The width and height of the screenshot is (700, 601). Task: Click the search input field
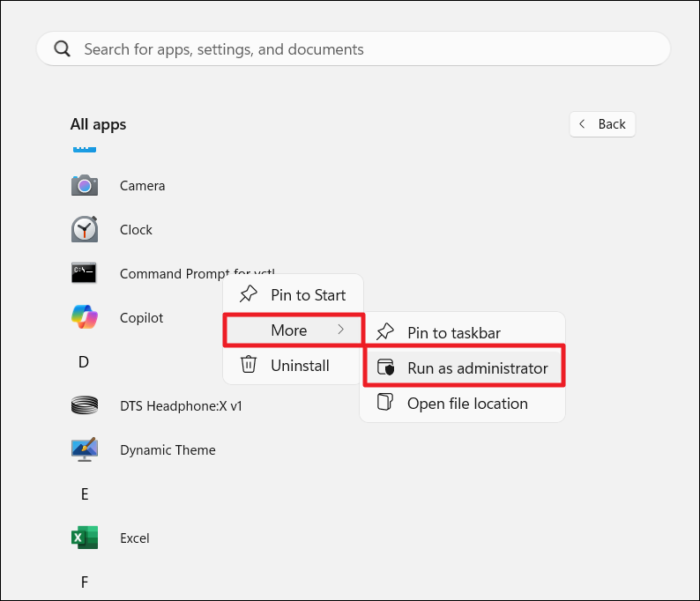click(x=353, y=49)
